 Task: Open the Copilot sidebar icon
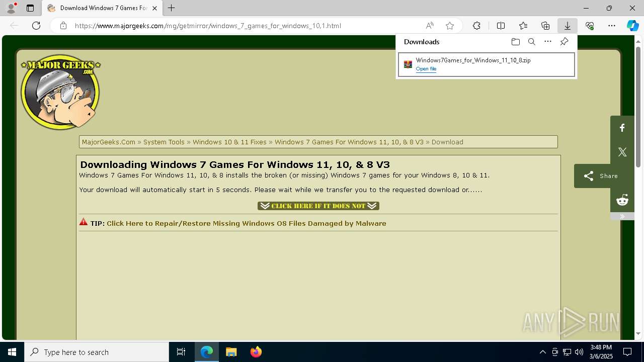coord(632,26)
